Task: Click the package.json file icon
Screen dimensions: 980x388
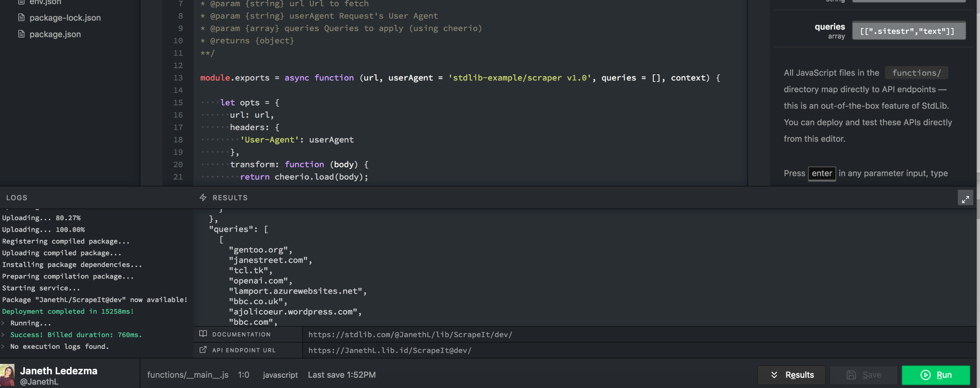Action: pyautogui.click(x=21, y=34)
